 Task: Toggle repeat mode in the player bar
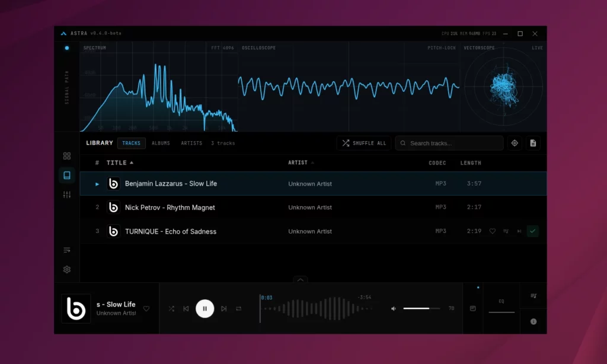pyautogui.click(x=239, y=308)
